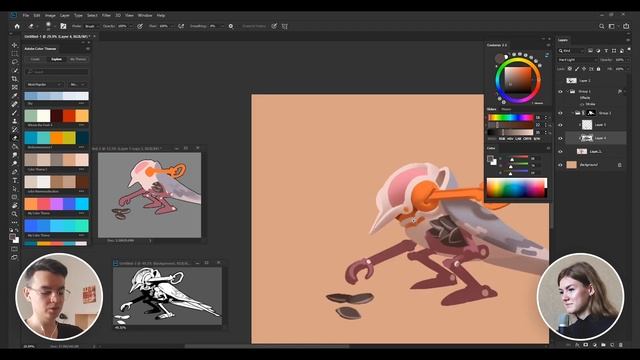
Task: Select the Hand tool
Action: coord(15,206)
